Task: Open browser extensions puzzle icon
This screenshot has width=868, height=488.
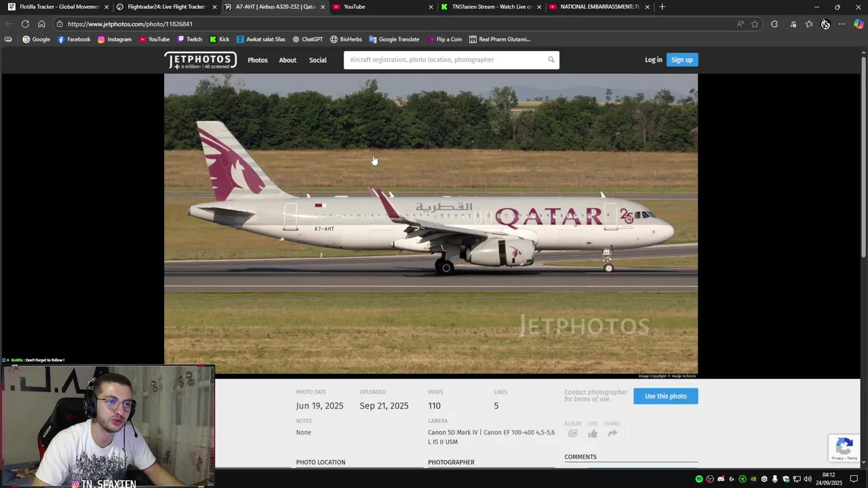Action: click(x=774, y=24)
